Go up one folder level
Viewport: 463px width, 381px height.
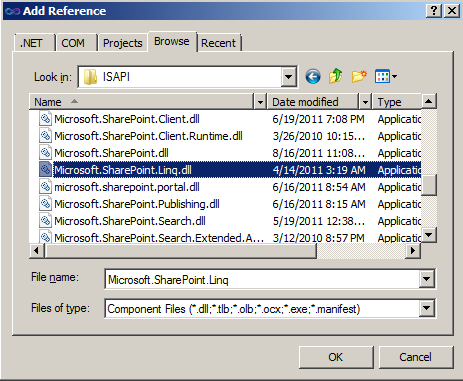336,76
